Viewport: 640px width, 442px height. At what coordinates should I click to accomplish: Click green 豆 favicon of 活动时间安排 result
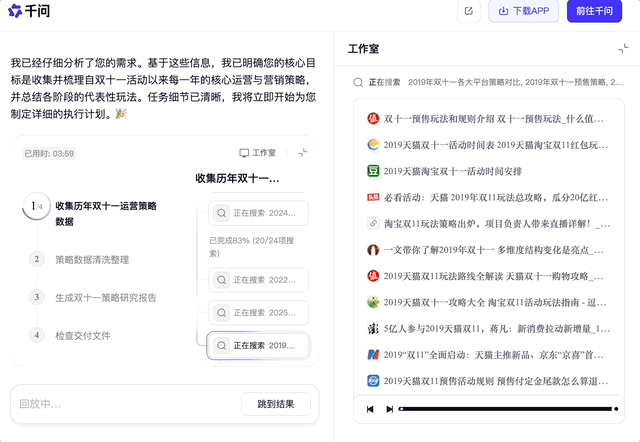[373, 171]
